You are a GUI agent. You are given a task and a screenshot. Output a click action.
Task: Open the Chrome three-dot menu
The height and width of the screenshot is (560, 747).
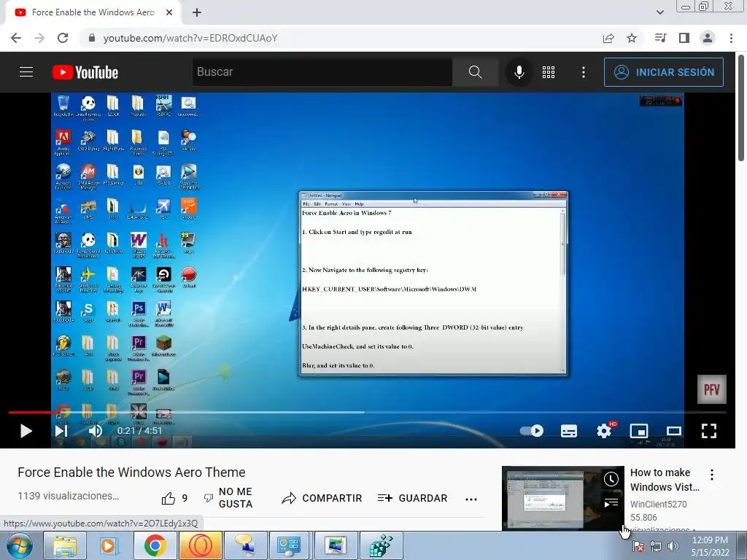click(x=731, y=38)
